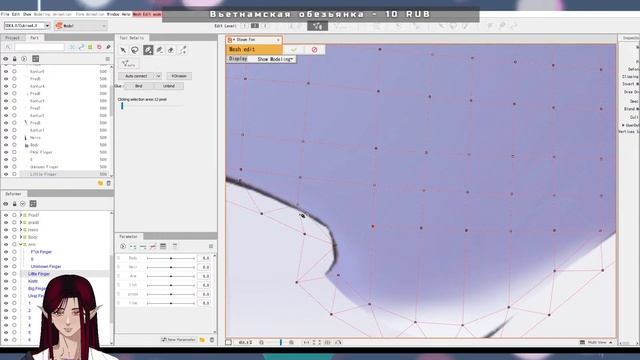Toggle the lock circle of Unknown Finger part
This screenshot has width=640, height=360.
14,167
